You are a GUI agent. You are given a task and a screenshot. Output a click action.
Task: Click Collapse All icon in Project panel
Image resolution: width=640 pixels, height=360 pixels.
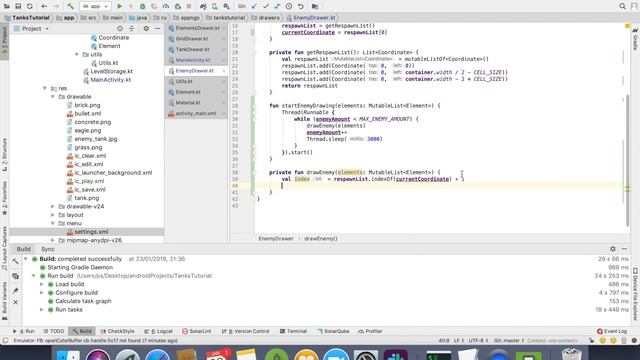131,29
